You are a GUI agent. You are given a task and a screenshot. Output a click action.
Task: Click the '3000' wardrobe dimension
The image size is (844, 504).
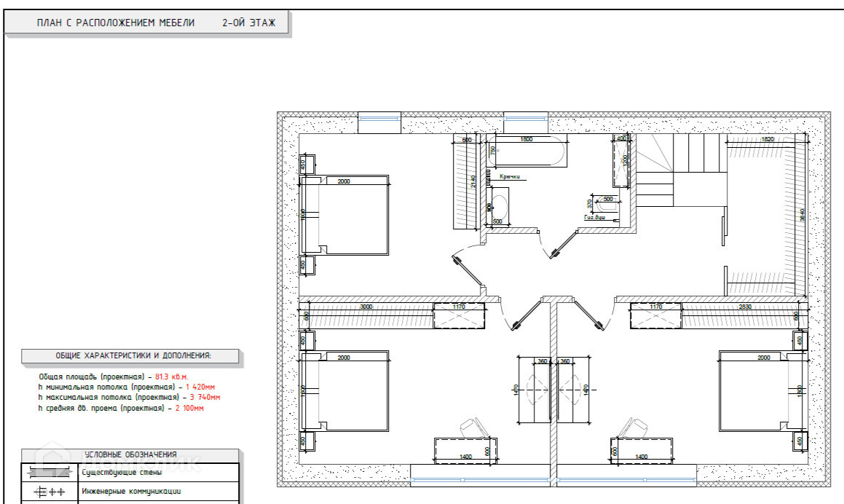pos(366,307)
